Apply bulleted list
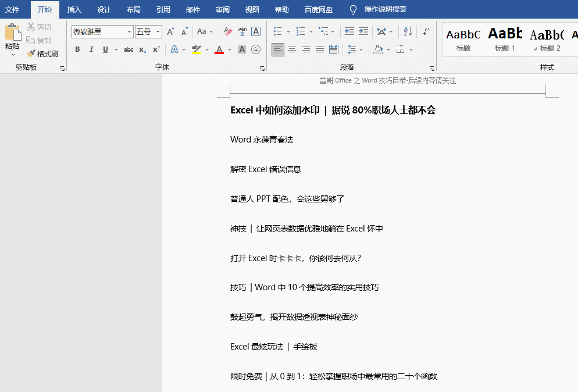Screen dimensions: 578x392 (x=278, y=32)
